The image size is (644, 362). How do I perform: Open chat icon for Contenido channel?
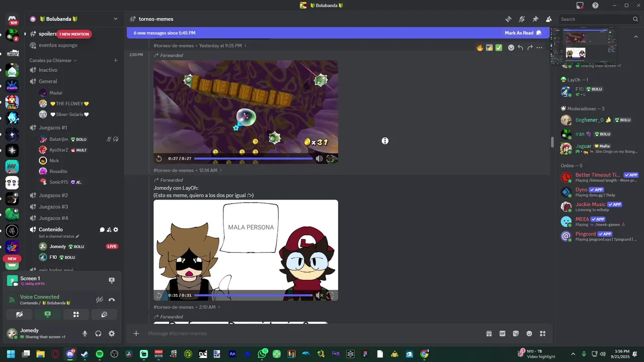pyautogui.click(x=102, y=230)
